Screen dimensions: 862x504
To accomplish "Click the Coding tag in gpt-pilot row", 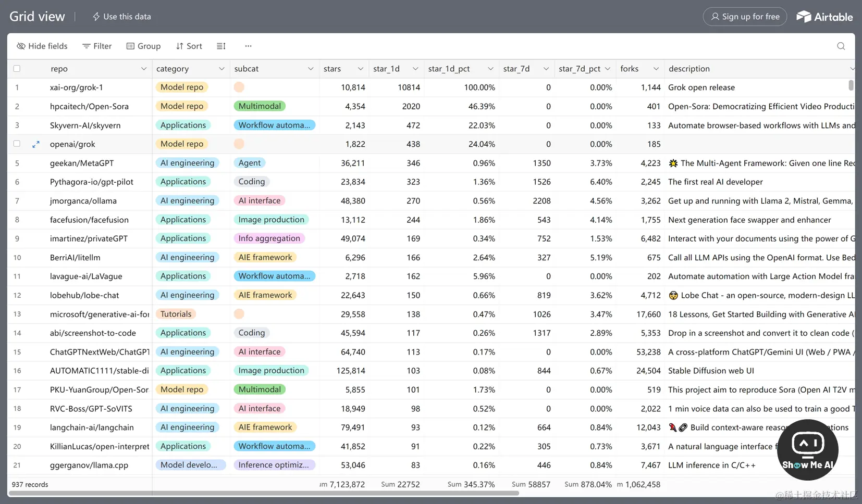I will pyautogui.click(x=252, y=182).
